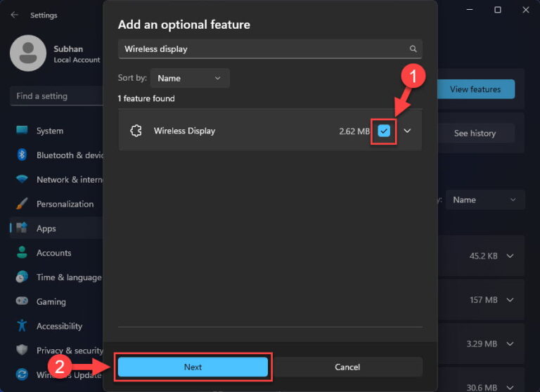Open Gaming controller sidebar item

coord(51,301)
